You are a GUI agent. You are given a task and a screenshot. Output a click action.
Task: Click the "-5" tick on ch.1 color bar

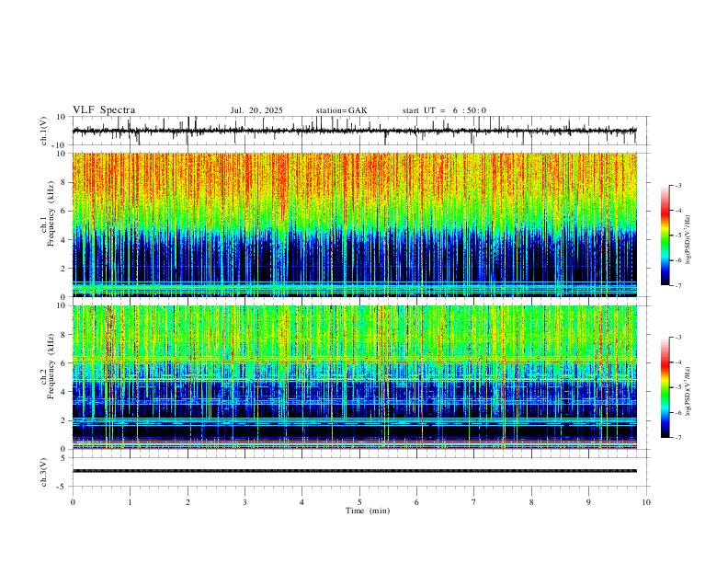(678, 236)
